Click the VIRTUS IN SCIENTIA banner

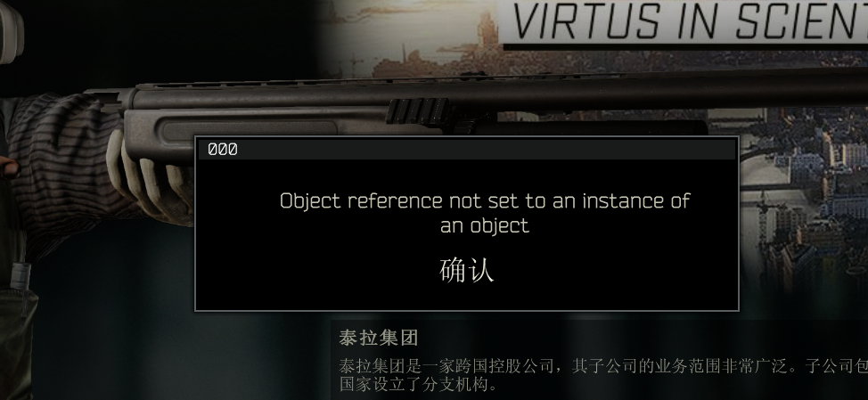tap(684, 21)
